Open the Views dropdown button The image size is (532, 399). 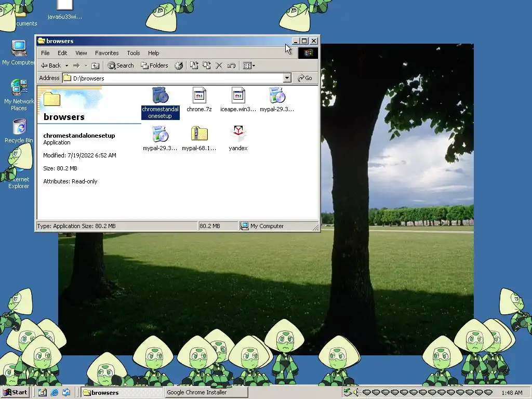point(249,65)
